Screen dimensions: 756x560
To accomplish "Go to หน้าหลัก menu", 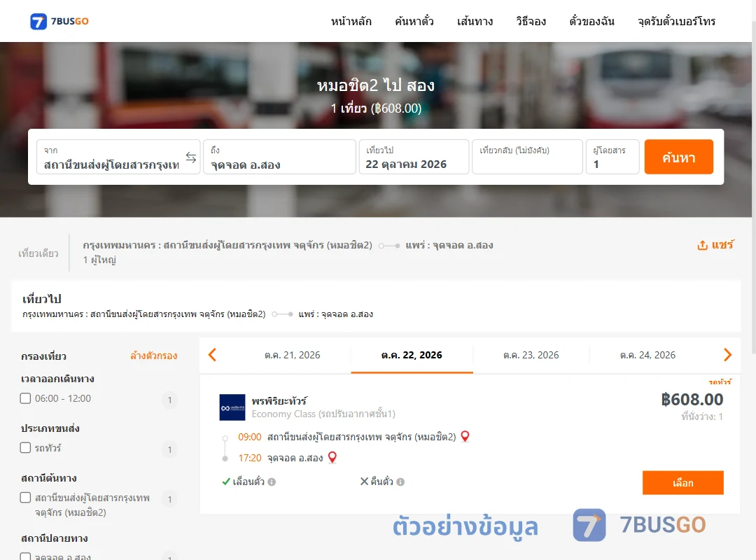I will point(351,21).
